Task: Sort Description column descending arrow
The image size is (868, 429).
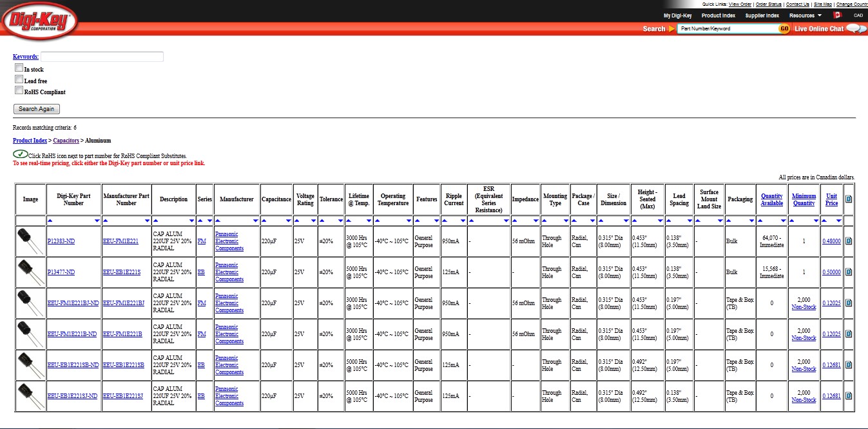Action: coord(192,221)
